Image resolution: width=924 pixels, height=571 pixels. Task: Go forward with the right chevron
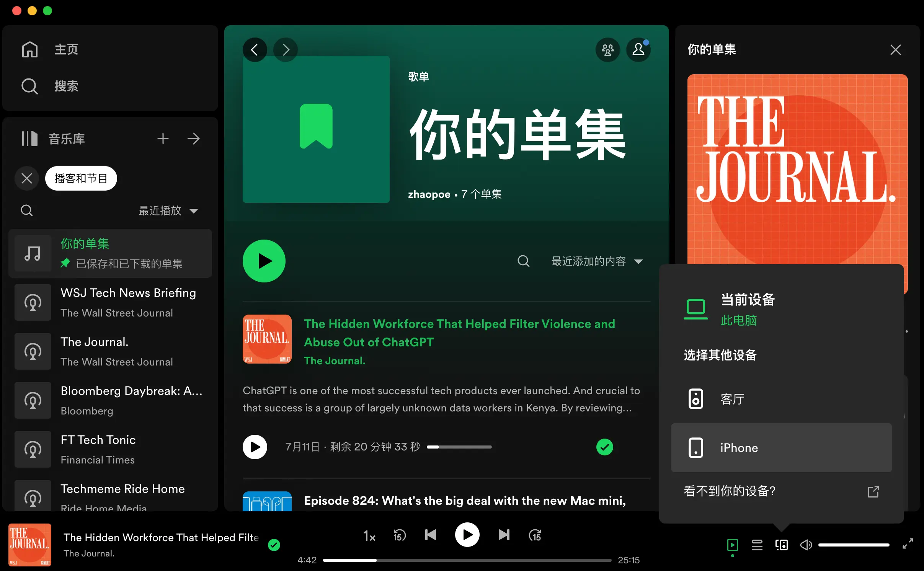click(x=286, y=50)
